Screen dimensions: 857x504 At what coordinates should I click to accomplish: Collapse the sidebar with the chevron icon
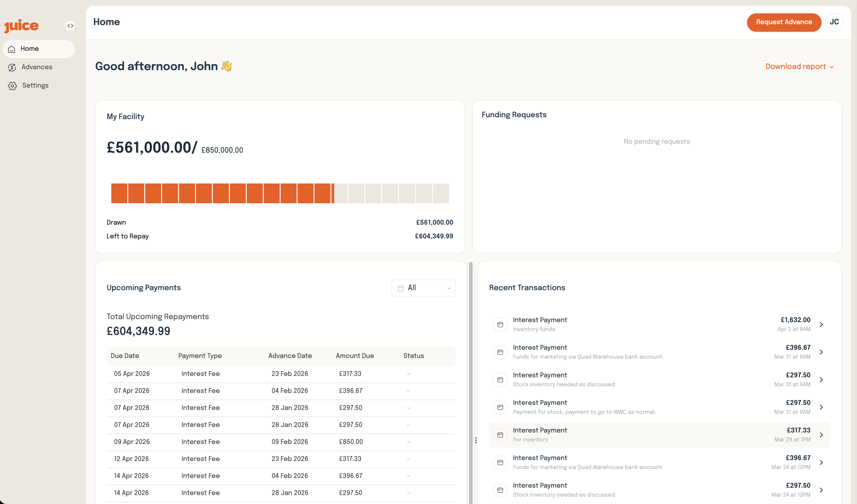click(x=70, y=26)
